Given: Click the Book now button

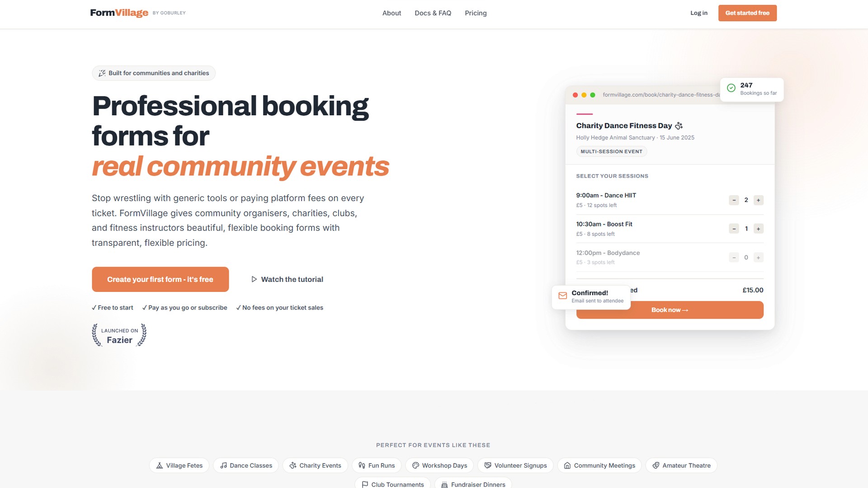Looking at the screenshot, I should (670, 310).
